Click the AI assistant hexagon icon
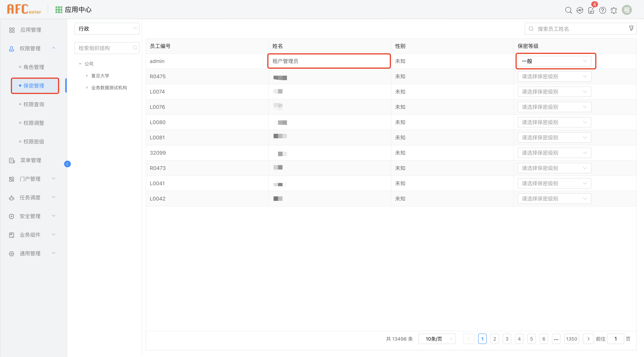The height and width of the screenshot is (357, 644). [x=580, y=10]
